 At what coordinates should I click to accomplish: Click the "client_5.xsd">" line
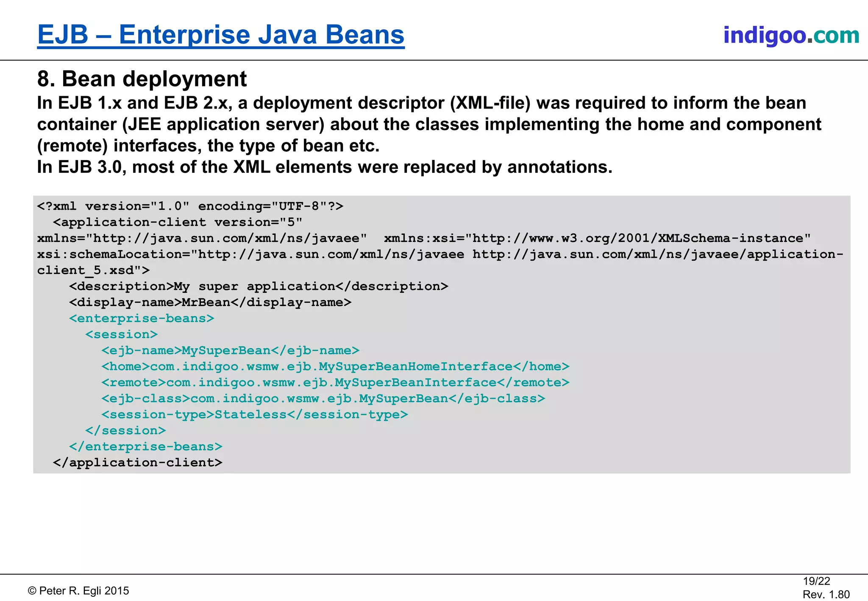pyautogui.click(x=94, y=270)
